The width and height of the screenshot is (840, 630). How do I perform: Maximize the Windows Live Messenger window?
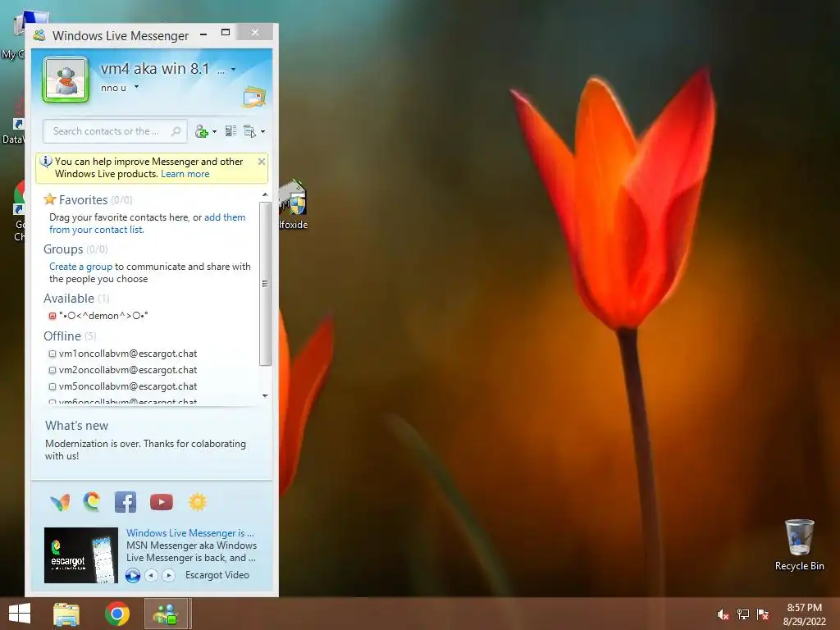point(226,33)
